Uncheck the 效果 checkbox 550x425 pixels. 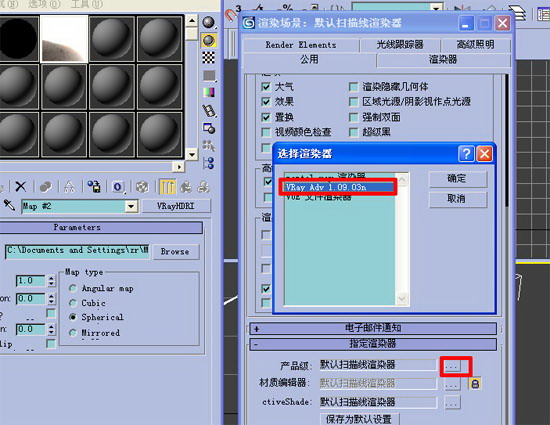tap(266, 102)
